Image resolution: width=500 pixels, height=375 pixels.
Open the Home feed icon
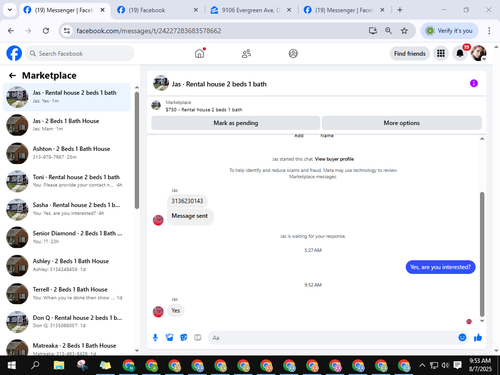click(199, 53)
